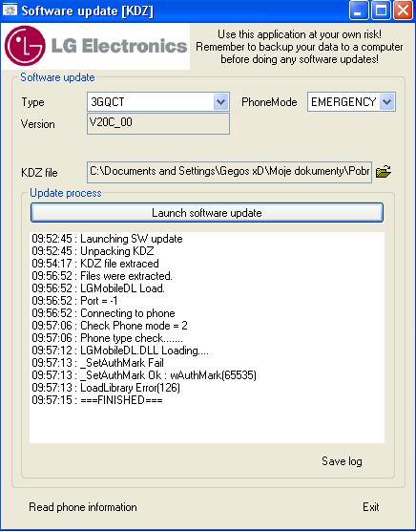Click the LoadLibrary Error(126) log line
This screenshot has width=416, height=532.
[106, 388]
